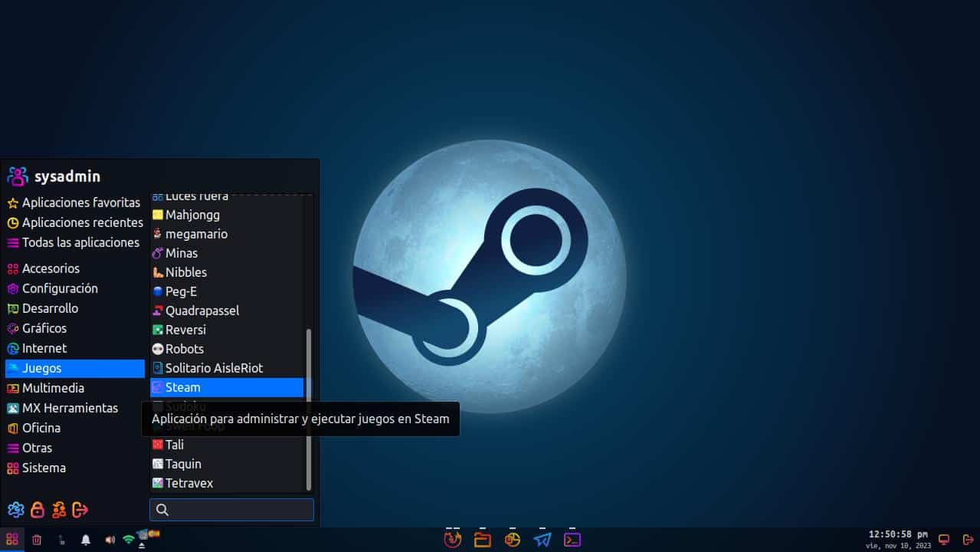Show Aplicaciones recientes
This screenshot has height=552, width=980.
tap(74, 222)
